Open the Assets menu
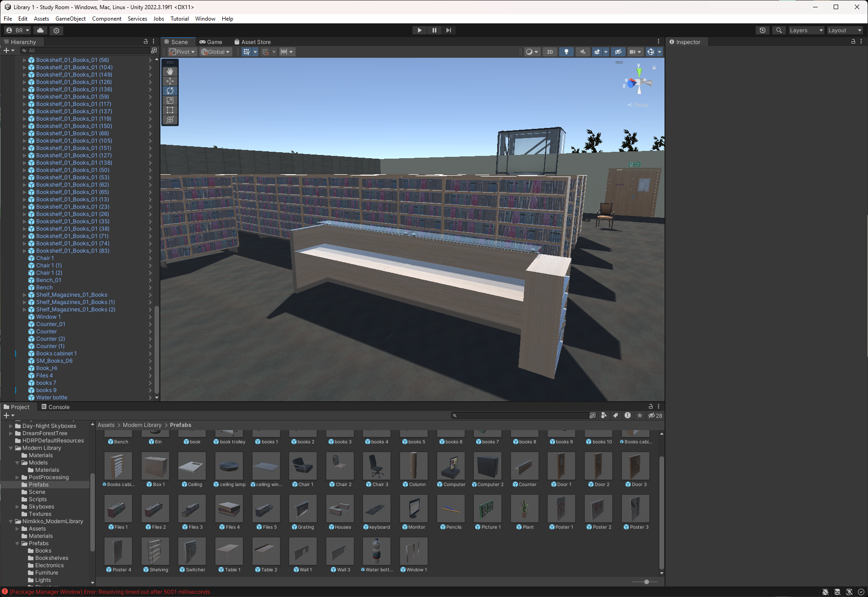The height and width of the screenshot is (597, 868). [41, 19]
